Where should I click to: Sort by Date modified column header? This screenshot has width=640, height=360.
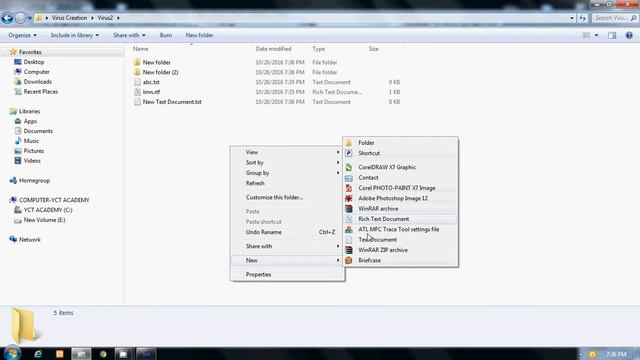(x=273, y=49)
